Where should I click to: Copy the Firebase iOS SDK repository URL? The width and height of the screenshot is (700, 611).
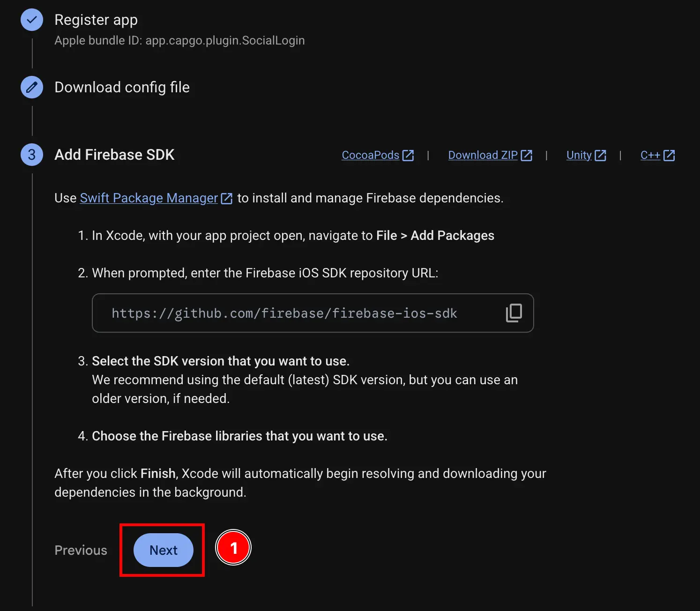(x=514, y=313)
